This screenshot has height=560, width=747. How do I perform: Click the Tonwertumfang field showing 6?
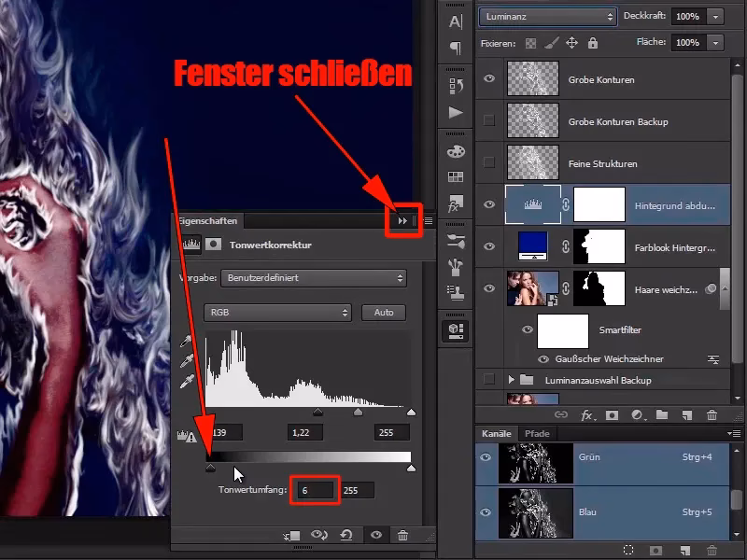click(316, 490)
